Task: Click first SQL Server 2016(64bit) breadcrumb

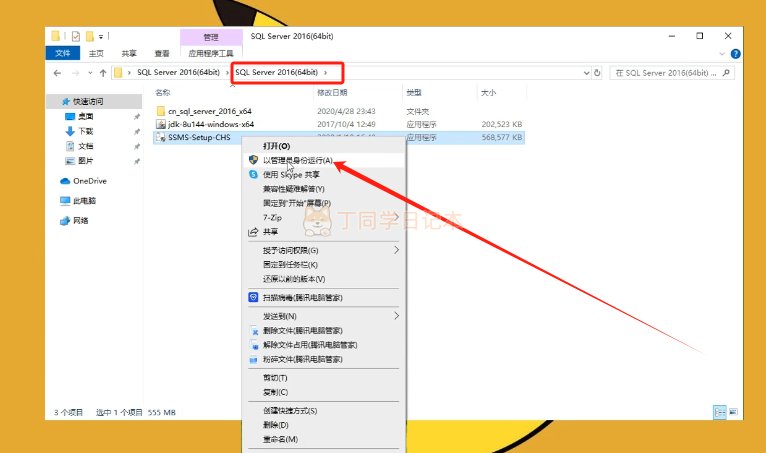Action: [x=178, y=72]
